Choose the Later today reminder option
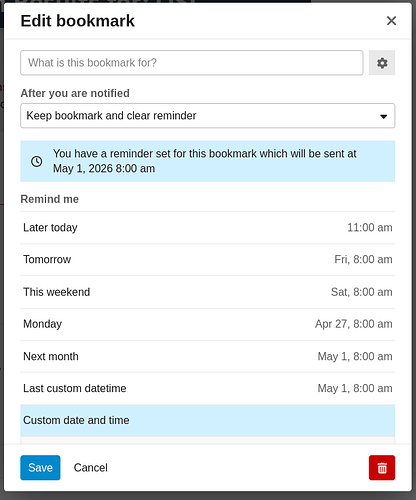Screen dimensions: 416x500 [208, 228]
